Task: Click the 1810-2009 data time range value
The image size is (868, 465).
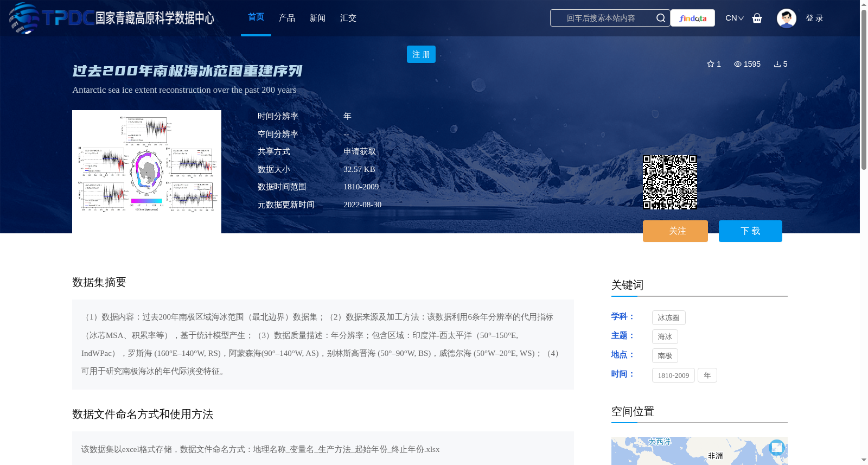Action: pos(361,187)
